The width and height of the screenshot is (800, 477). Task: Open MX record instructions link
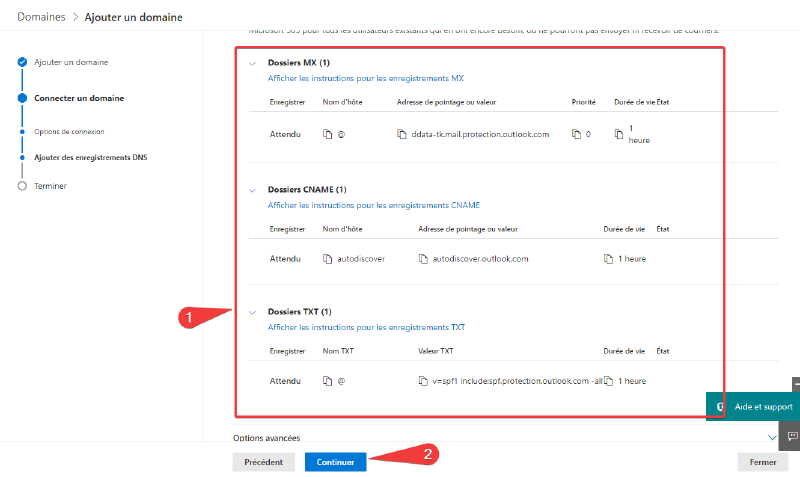366,78
